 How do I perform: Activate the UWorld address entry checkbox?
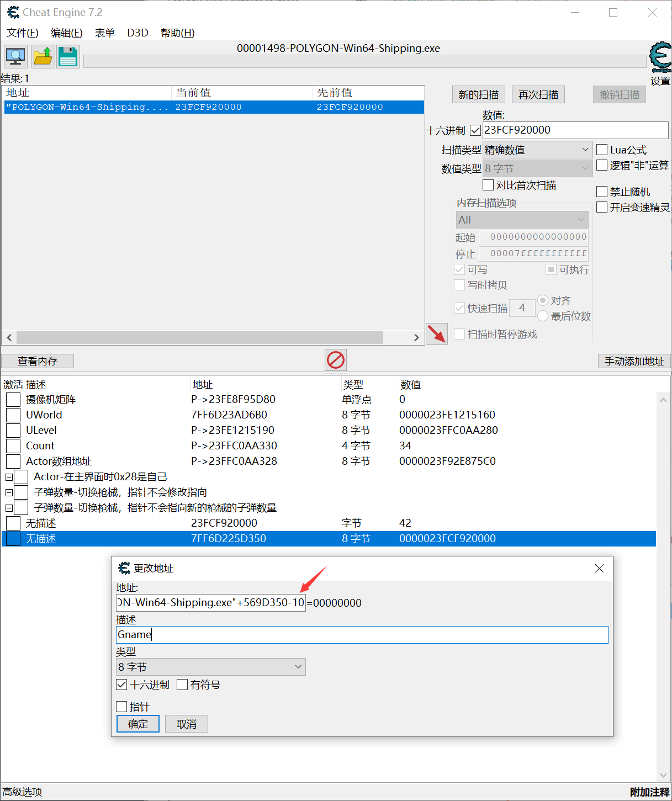13,415
